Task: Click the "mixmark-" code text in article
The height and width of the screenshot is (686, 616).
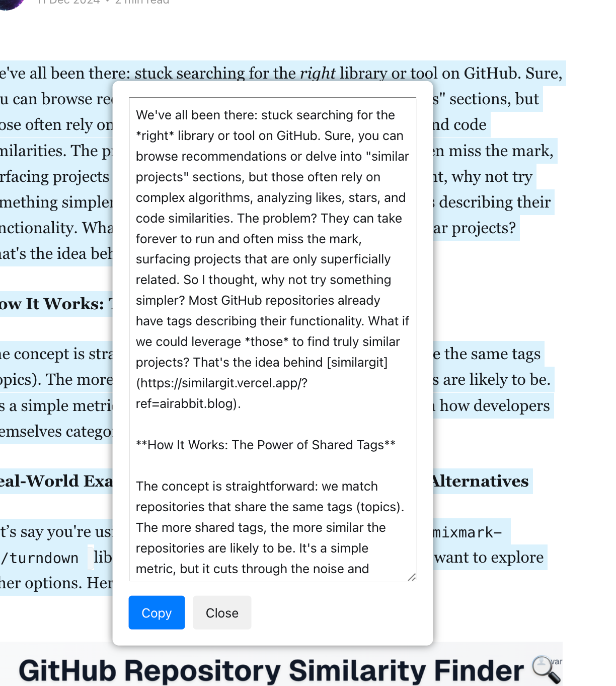Action: tap(468, 532)
